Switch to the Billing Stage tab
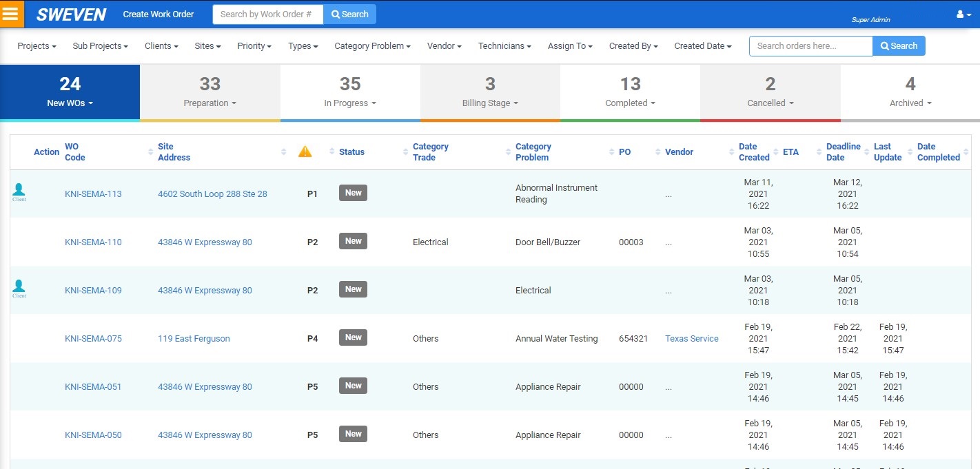This screenshot has width=980, height=469. (490, 92)
